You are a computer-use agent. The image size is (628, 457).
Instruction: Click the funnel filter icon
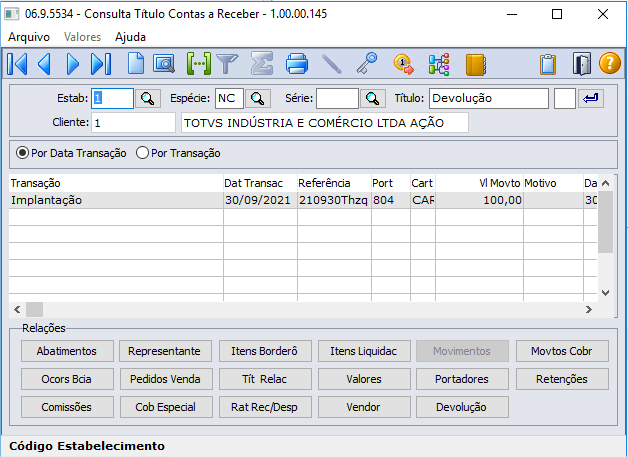tap(227, 64)
